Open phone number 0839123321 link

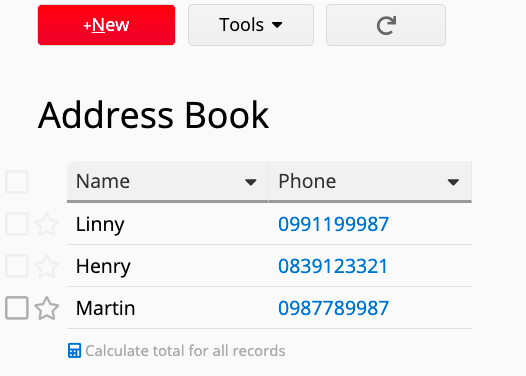[x=333, y=266]
